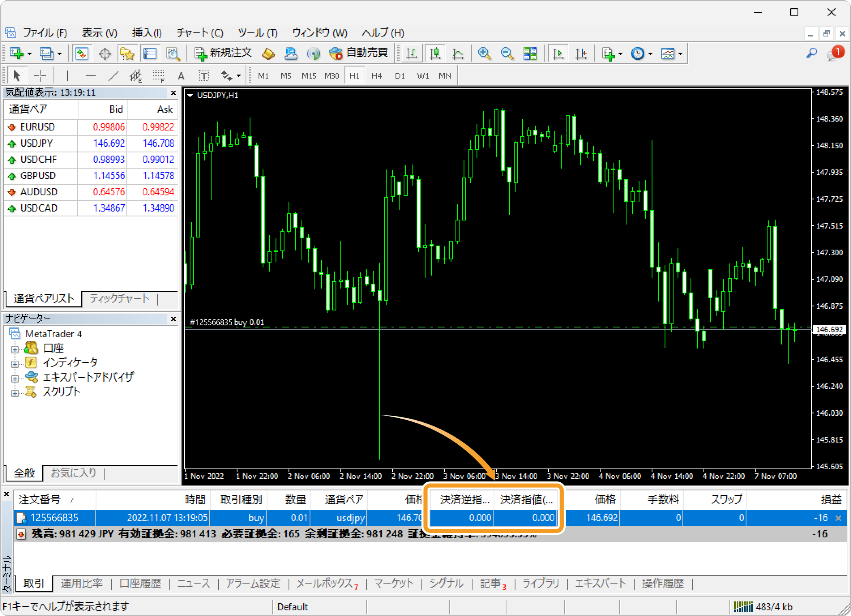Open USDJPY,H1 chart menu triangle

190,96
